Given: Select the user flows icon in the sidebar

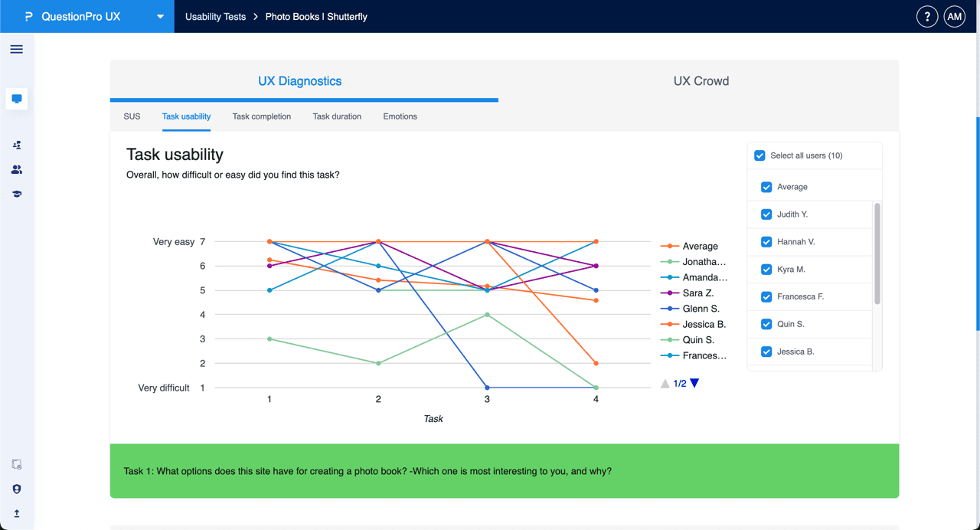Looking at the screenshot, I should tap(16, 145).
